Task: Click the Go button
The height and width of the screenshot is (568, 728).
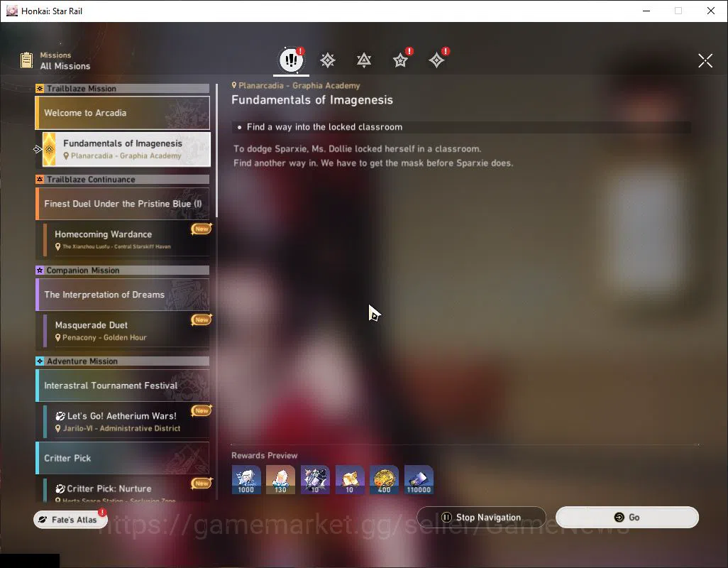Action: pyautogui.click(x=627, y=517)
